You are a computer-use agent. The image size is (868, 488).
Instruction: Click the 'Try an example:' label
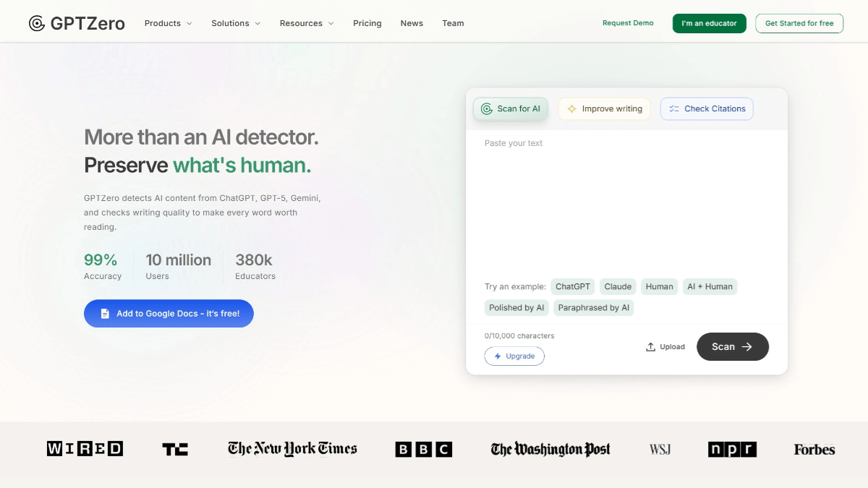515,287
